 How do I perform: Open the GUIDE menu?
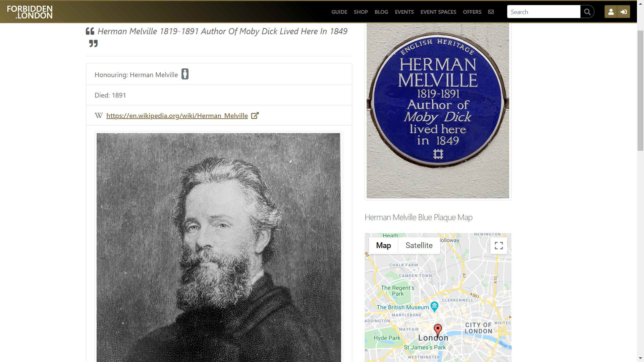pos(339,12)
